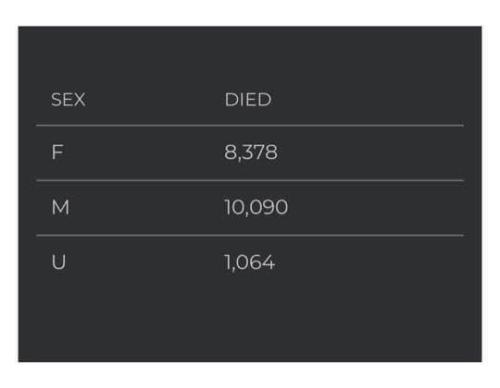Select the 10,090 died value

(x=256, y=207)
